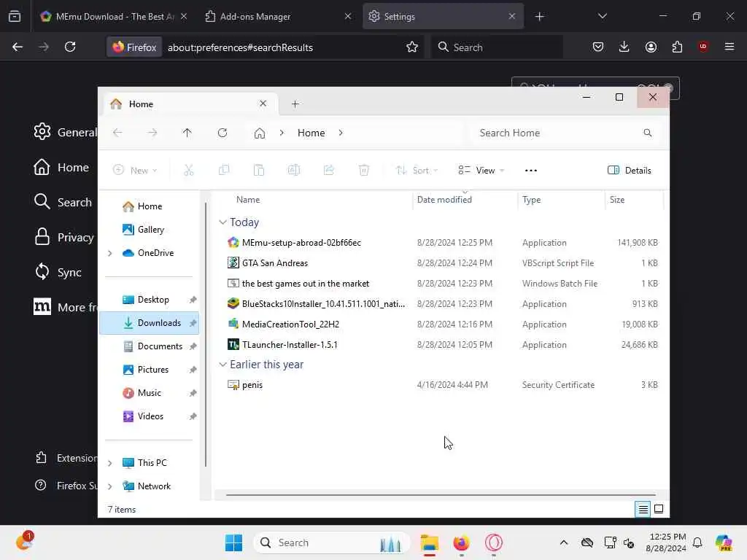Click the Copy icon in Explorer toolbar
This screenshot has width=747, height=560.
[223, 170]
